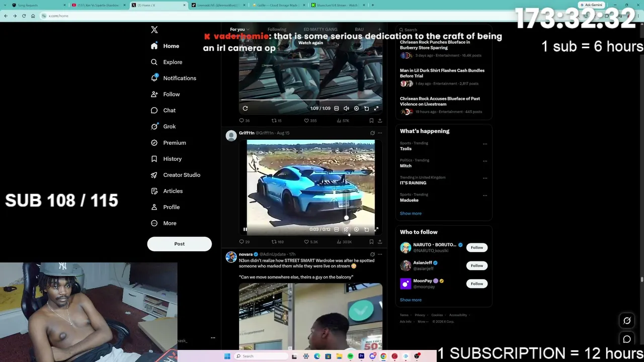Enable picture-in-picture on Griff11n video
This screenshot has height=362, width=644.
(366, 229)
